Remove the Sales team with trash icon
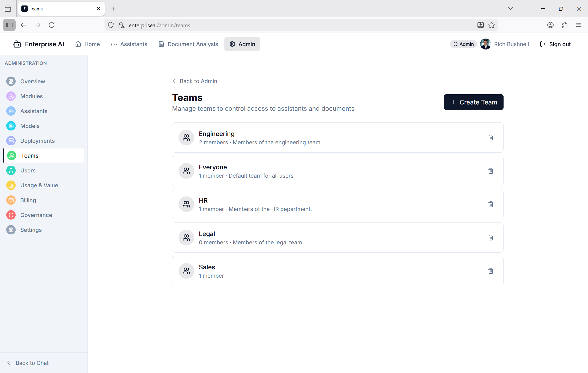This screenshot has height=373, width=588. tap(491, 271)
